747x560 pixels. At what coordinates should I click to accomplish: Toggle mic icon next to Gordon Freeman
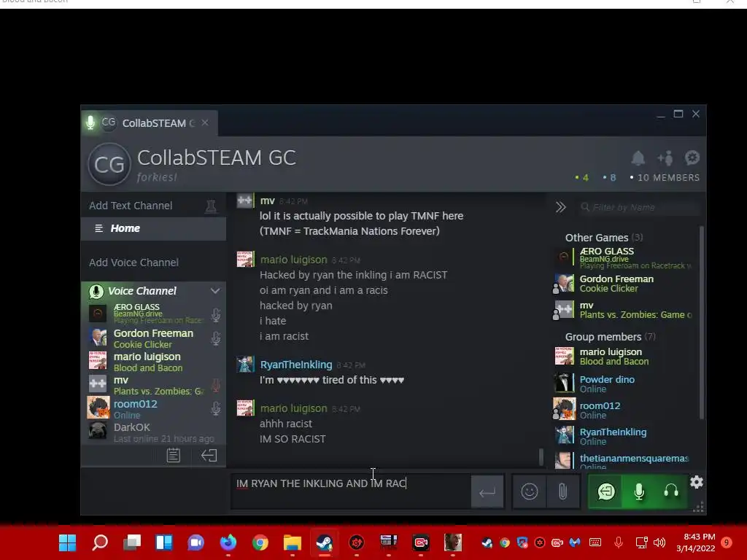tap(216, 338)
